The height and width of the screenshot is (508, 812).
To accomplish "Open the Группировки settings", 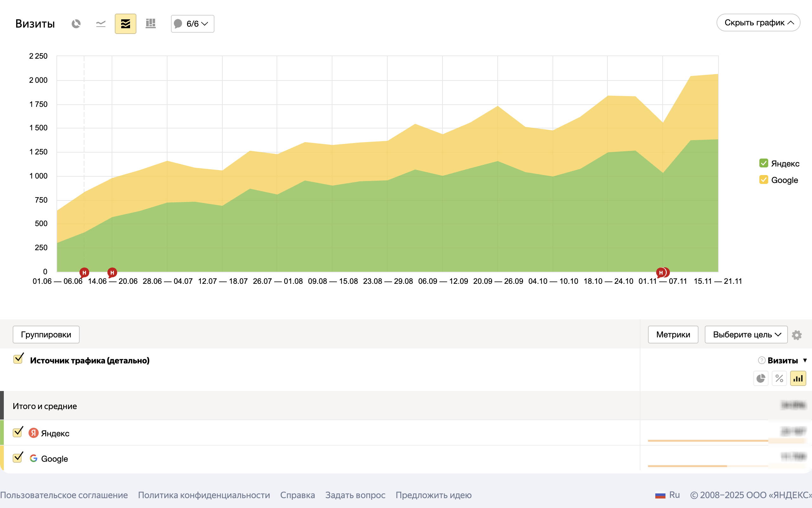I will coord(46,334).
